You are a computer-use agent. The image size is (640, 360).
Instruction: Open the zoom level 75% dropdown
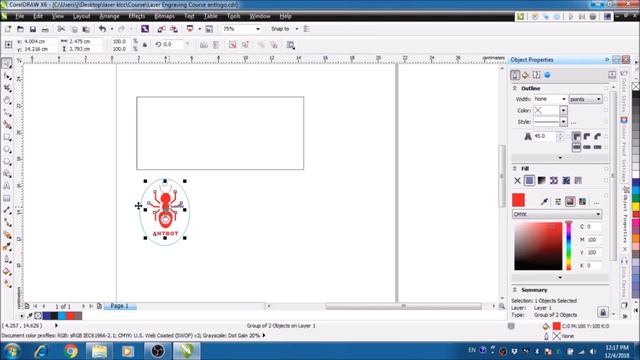[x=258, y=29]
